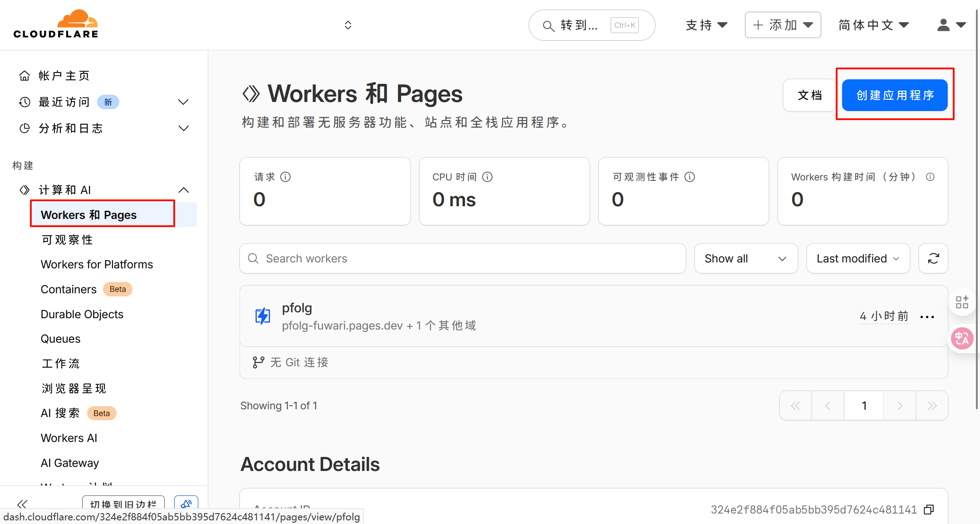The image size is (980, 524).
Task: Open the pfolg project link
Action: 297,308
